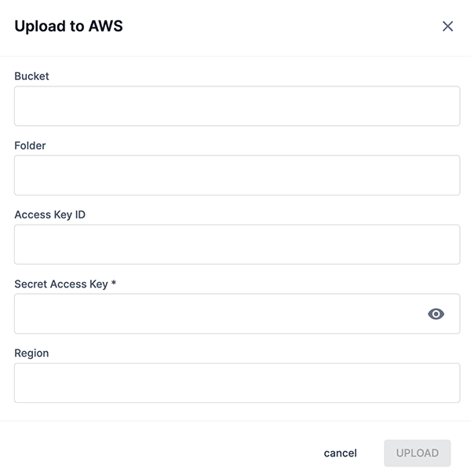Click the required asterisk beside Secret Access Key
The width and height of the screenshot is (471, 476).
point(114,284)
